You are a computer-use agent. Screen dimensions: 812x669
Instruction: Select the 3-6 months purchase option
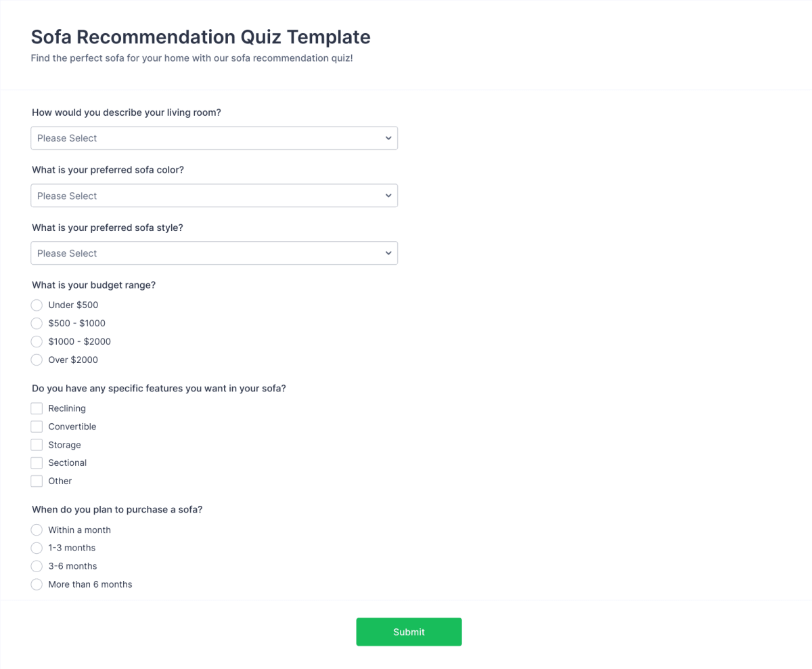tap(37, 566)
